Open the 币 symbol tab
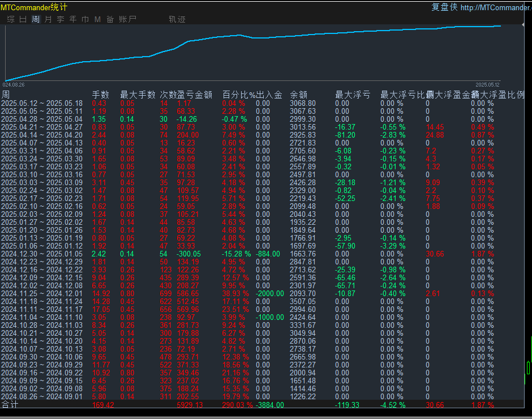532x419 pixels. coord(85,19)
